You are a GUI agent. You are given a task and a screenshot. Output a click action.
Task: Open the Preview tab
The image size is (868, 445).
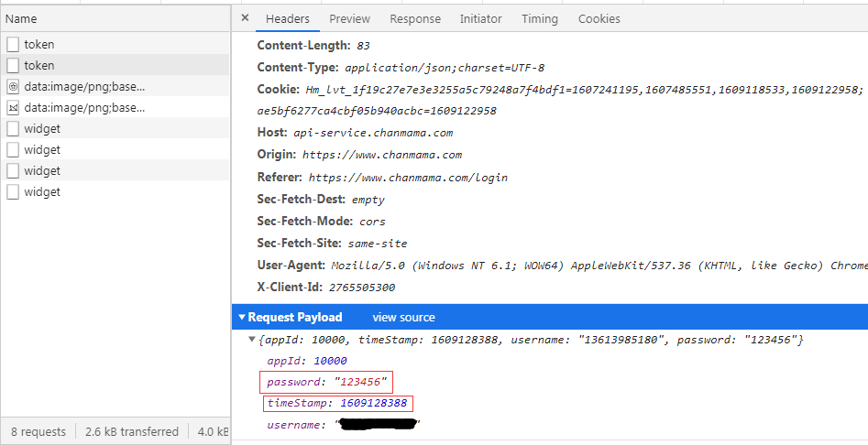[x=349, y=19]
